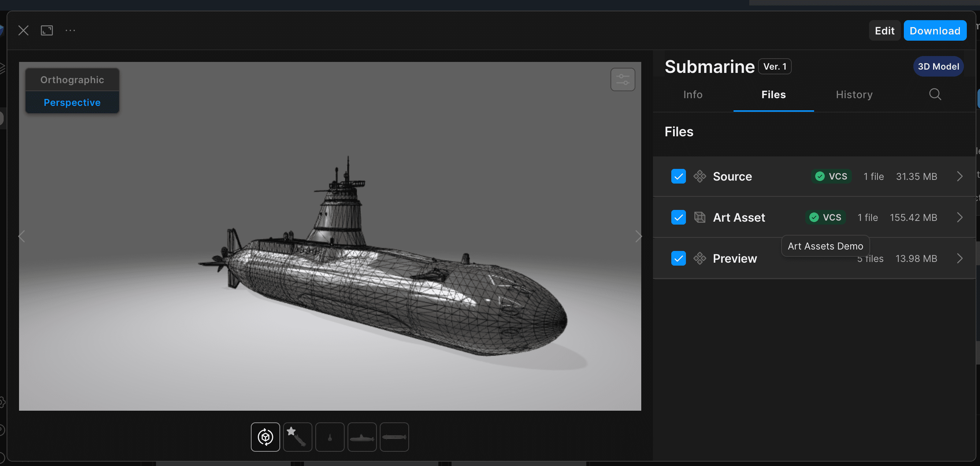Expand the Preview row chevron
Viewport: 980px width, 466px height.
point(959,259)
